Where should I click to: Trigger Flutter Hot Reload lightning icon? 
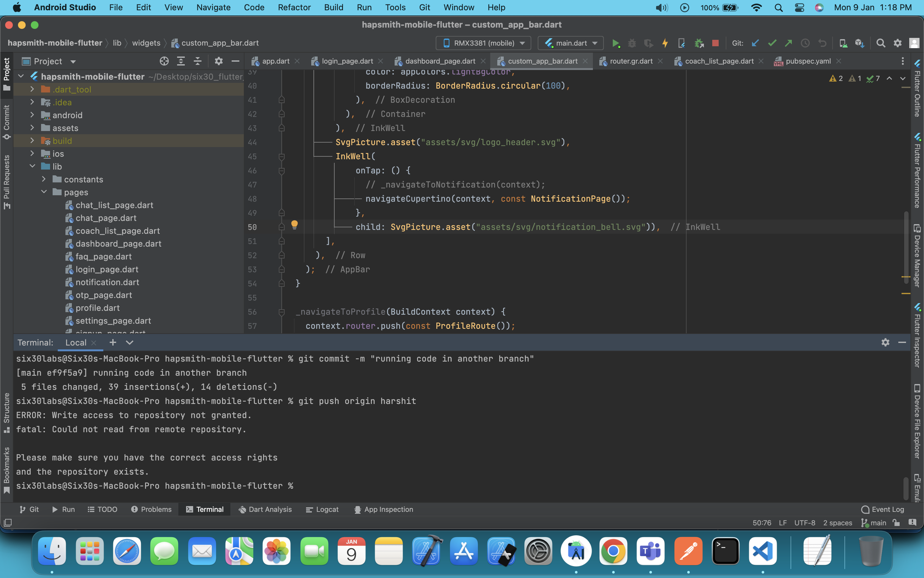(x=665, y=43)
